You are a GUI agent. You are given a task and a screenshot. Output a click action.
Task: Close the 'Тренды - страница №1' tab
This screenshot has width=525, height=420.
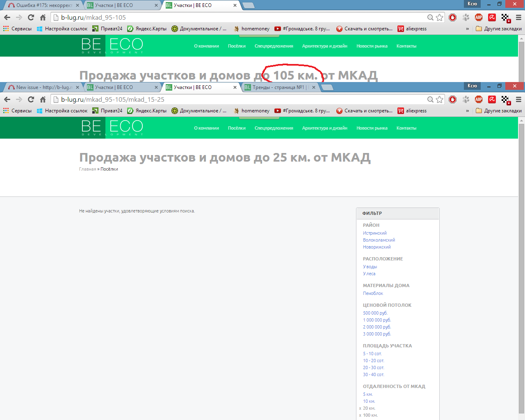[314, 87]
